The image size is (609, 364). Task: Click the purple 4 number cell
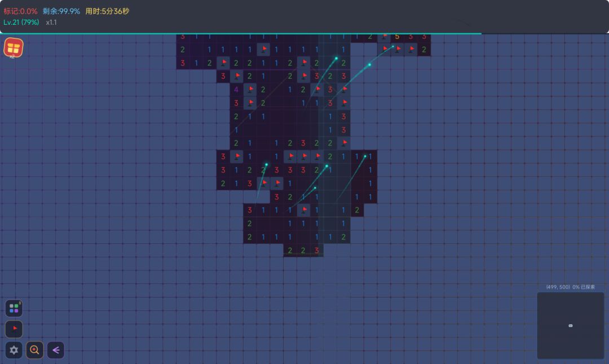point(236,90)
